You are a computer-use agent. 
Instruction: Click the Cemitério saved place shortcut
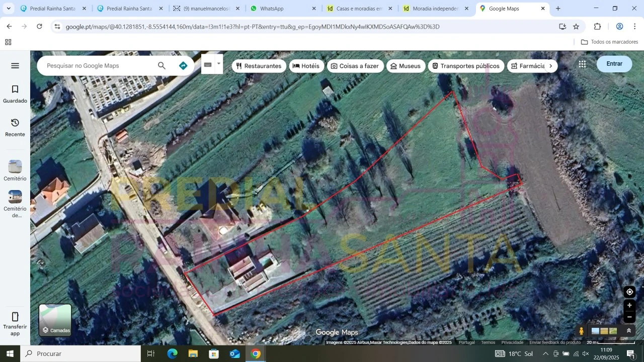15,171
